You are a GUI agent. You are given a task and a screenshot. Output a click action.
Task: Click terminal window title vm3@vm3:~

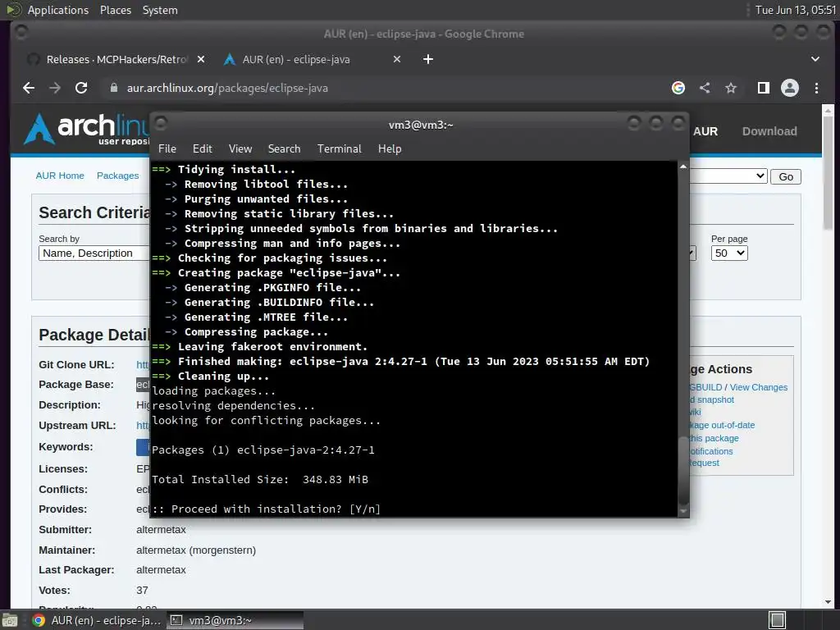(421, 125)
